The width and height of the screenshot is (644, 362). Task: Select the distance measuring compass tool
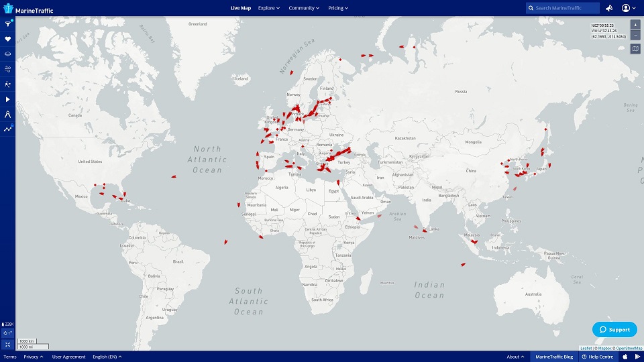(7, 114)
